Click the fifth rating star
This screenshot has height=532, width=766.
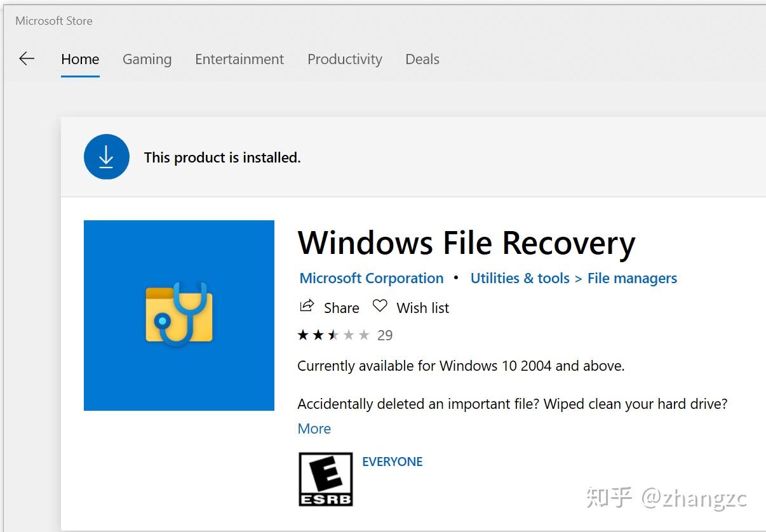point(364,335)
